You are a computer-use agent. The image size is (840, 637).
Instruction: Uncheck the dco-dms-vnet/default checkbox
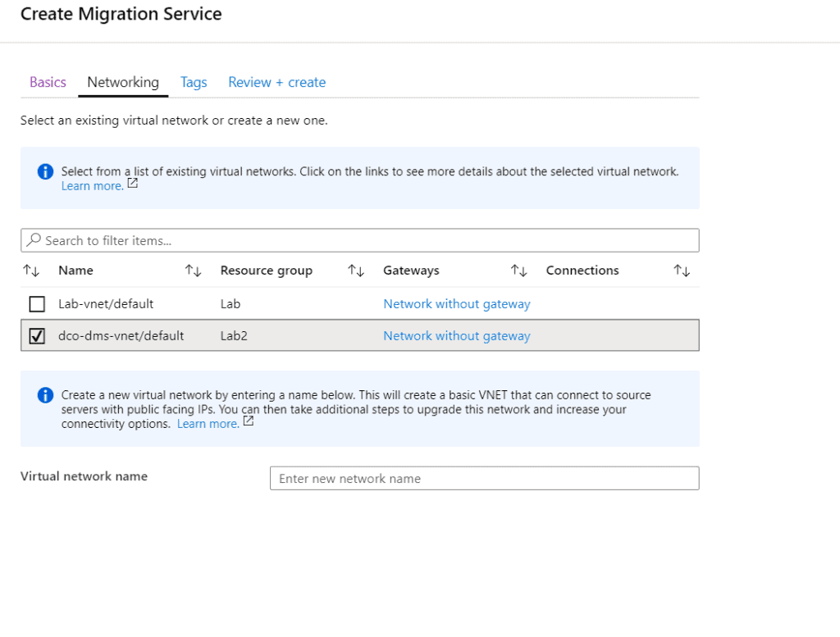pos(37,336)
